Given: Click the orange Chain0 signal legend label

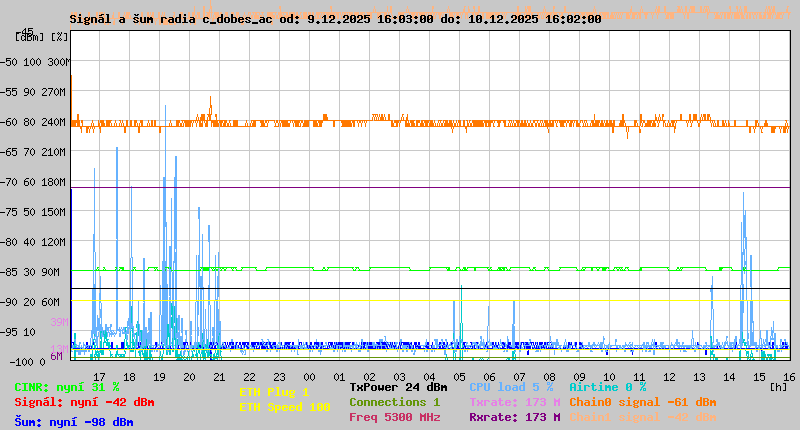Looking at the screenshot, I should (642, 402).
